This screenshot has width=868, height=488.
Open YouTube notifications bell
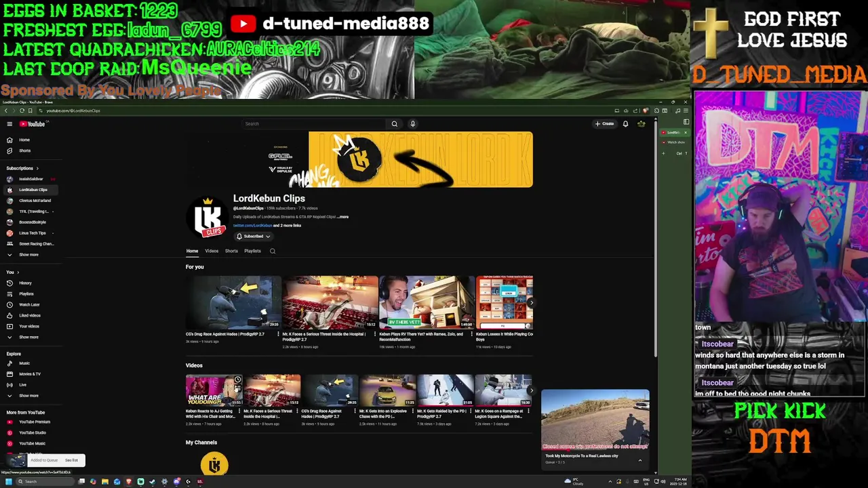pos(625,124)
